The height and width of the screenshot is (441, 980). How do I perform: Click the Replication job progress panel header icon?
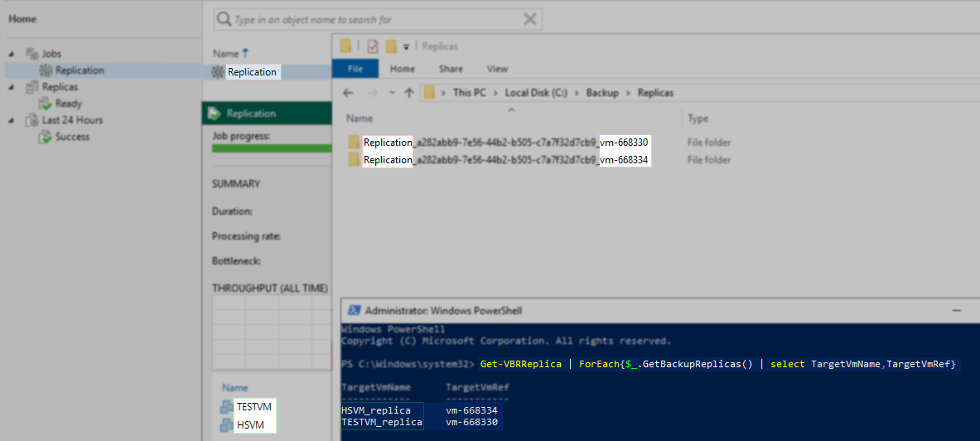coord(215,114)
